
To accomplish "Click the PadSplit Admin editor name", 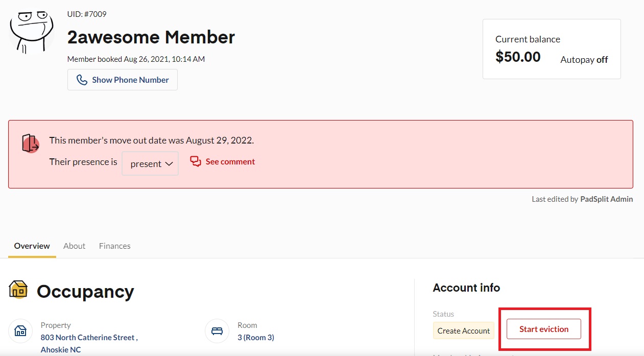I will [x=606, y=199].
